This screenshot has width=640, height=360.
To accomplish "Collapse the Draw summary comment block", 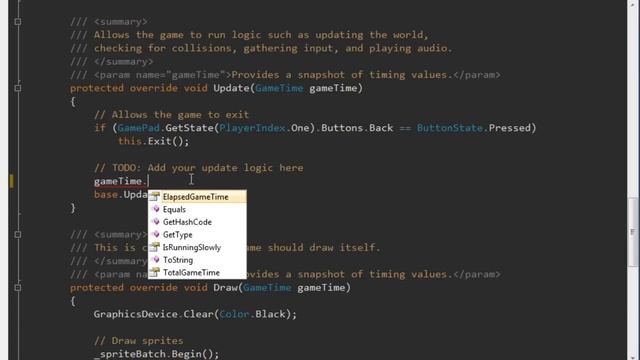I will (18, 235).
